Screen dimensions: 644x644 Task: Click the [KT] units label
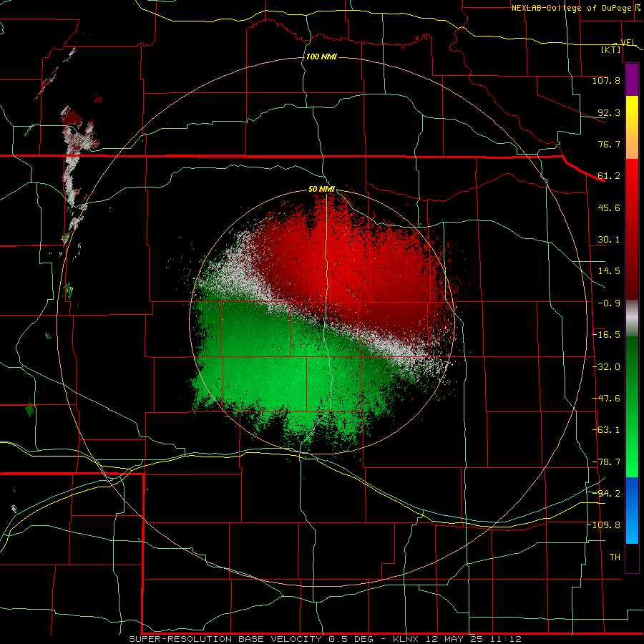(611, 49)
